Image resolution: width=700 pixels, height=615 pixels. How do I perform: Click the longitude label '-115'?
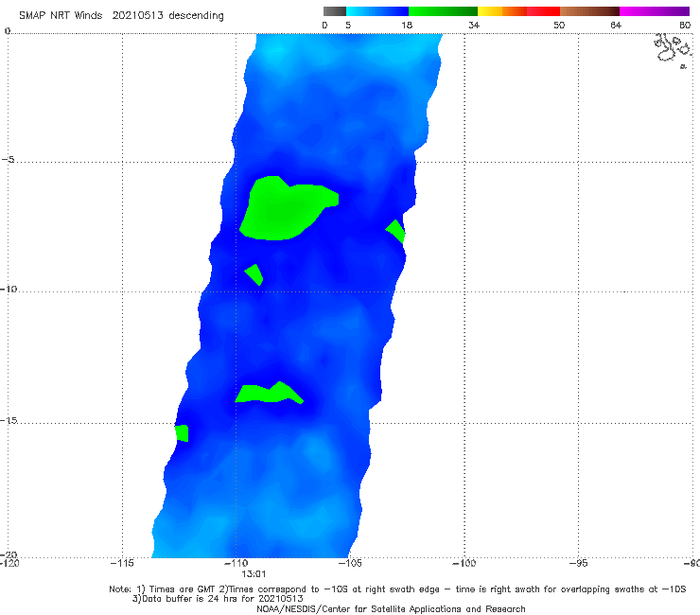pyautogui.click(x=122, y=563)
